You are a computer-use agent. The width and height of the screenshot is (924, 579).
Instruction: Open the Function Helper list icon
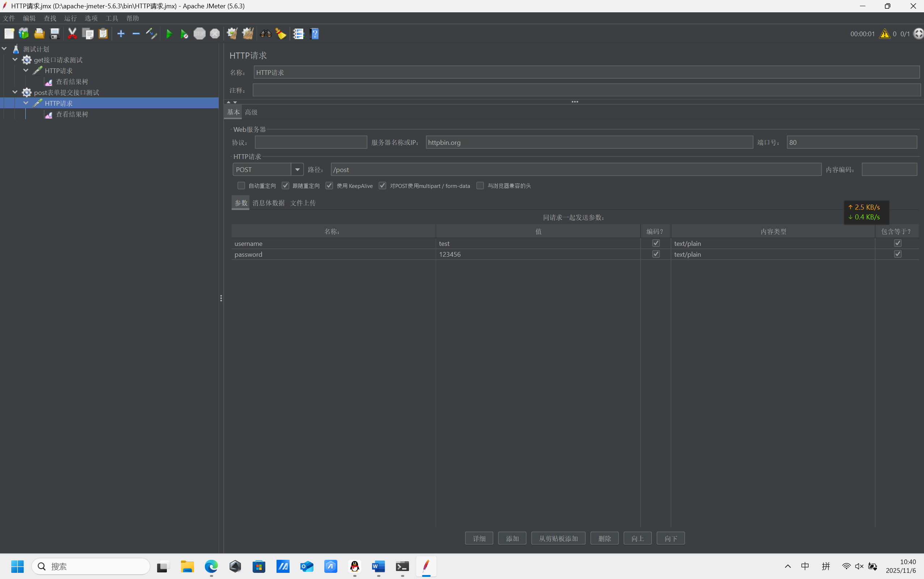point(298,34)
